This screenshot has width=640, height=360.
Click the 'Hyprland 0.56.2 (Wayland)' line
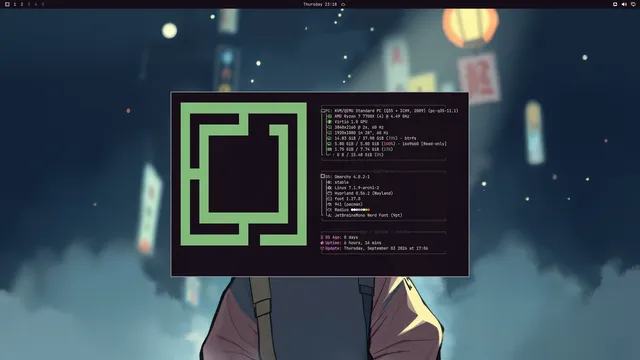coord(364,193)
